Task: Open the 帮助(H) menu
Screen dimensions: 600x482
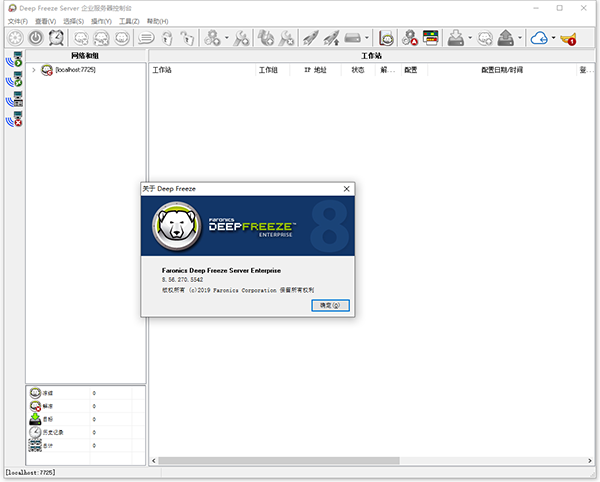Action: point(158,21)
